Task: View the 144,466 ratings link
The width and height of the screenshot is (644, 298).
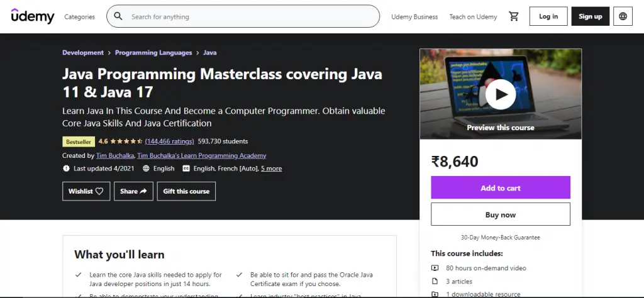Action: coord(169,141)
